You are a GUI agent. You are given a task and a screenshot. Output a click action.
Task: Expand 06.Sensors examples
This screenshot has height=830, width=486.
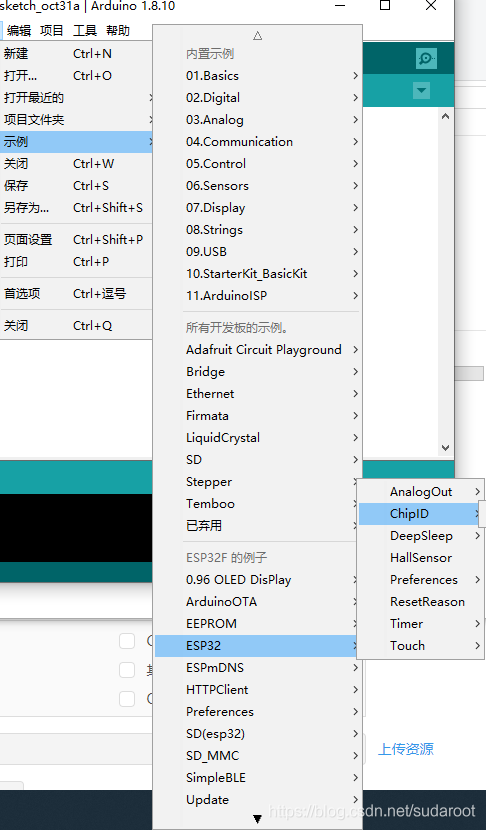click(258, 186)
